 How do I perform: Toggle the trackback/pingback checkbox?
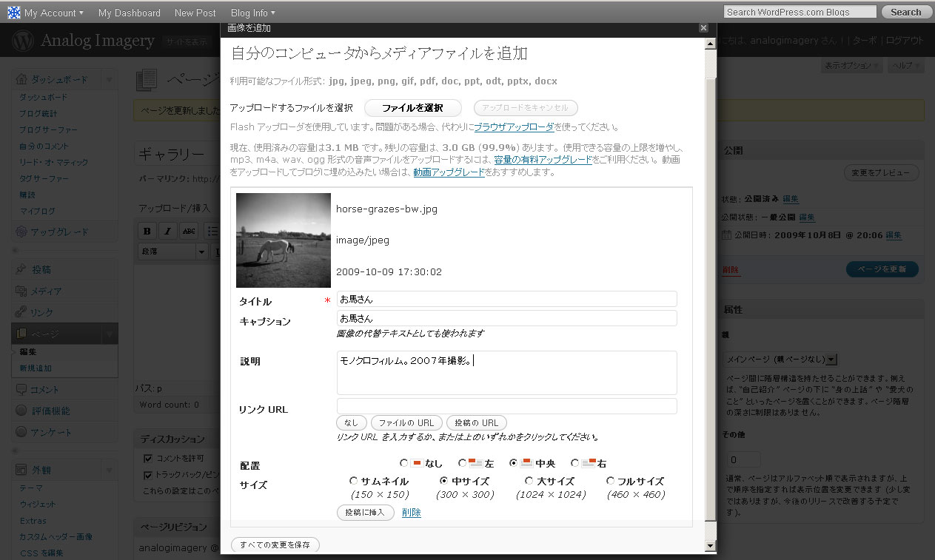[x=148, y=475]
